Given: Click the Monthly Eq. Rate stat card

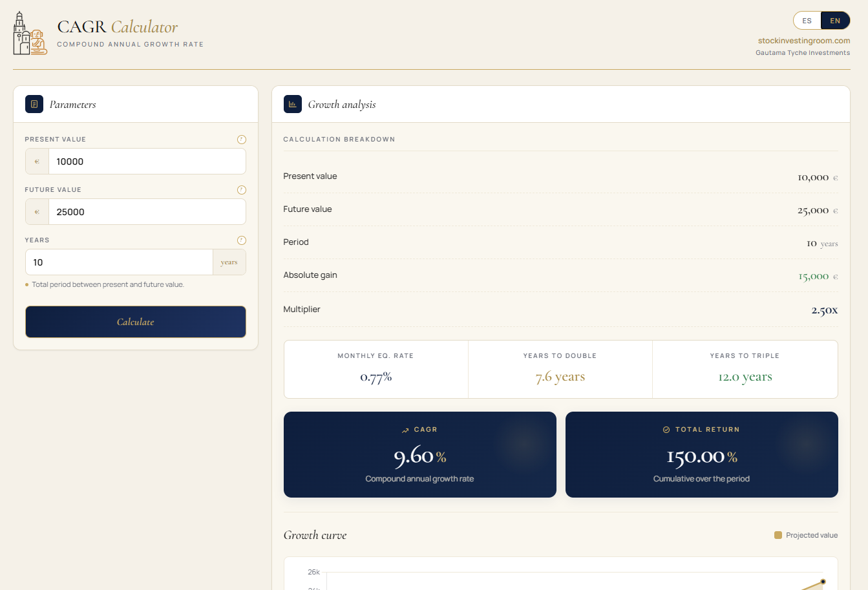Looking at the screenshot, I should pos(376,370).
